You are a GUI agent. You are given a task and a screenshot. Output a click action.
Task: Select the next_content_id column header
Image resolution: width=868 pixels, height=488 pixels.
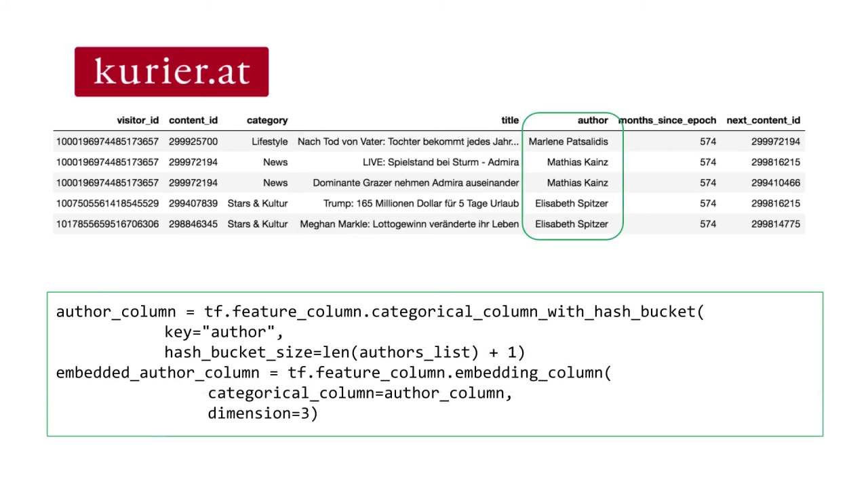click(x=763, y=120)
